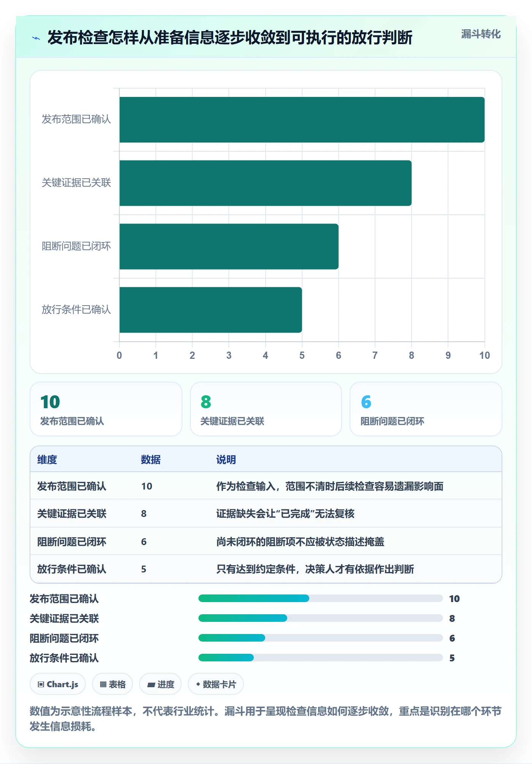Screen dimensions: 532x764
Task: Click footnote beginning 数值为示意性流程样本
Action: 266,719
